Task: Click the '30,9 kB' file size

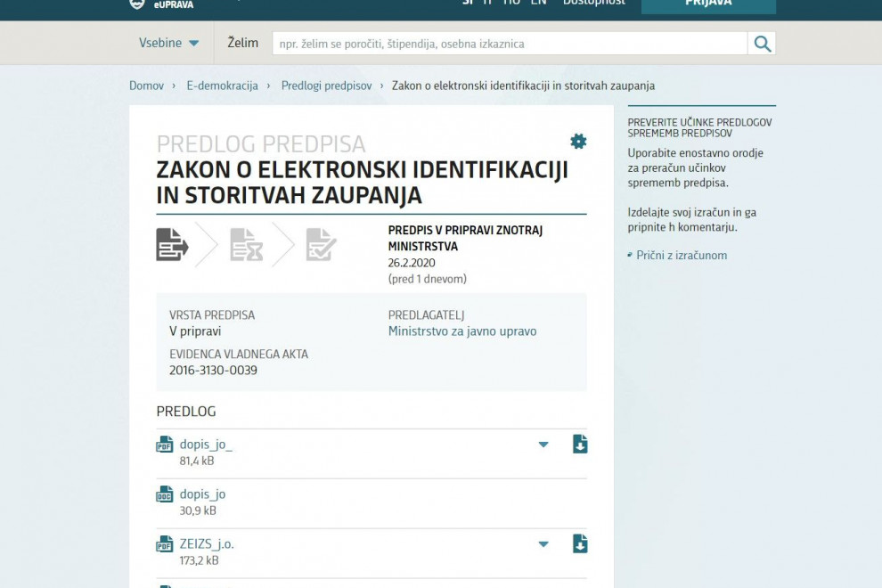Action: coord(198,510)
